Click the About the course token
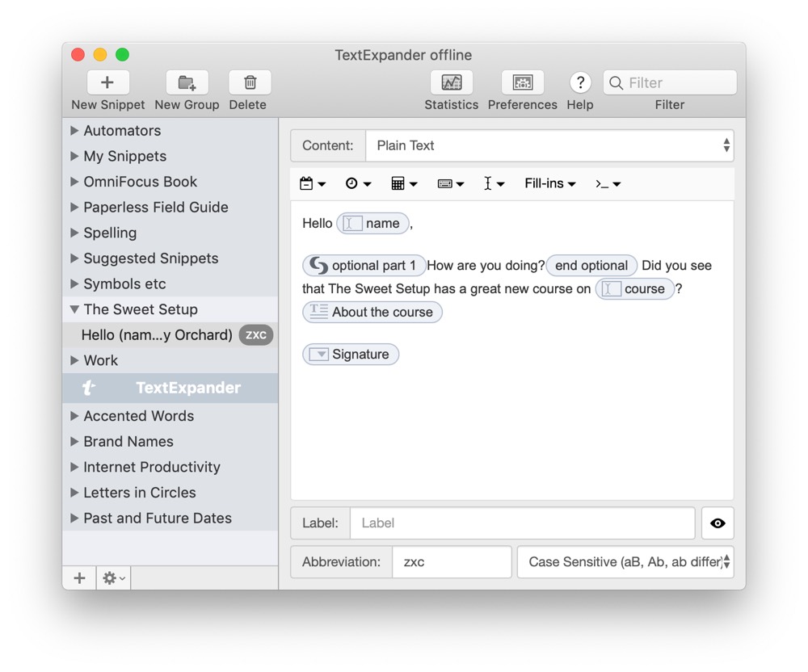Image resolution: width=808 pixels, height=672 pixels. click(372, 312)
